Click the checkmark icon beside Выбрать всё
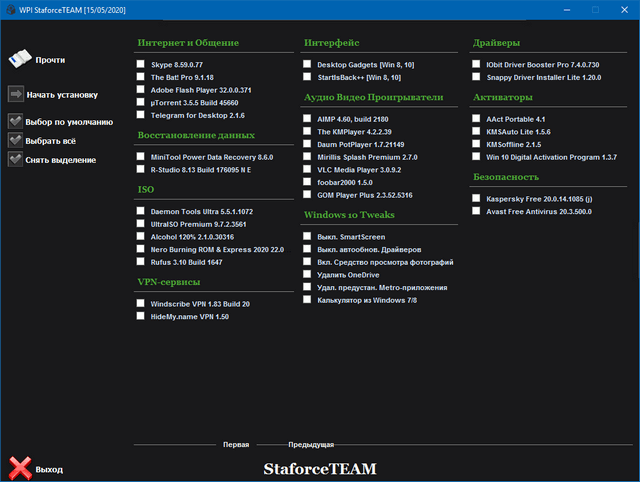 (16, 140)
